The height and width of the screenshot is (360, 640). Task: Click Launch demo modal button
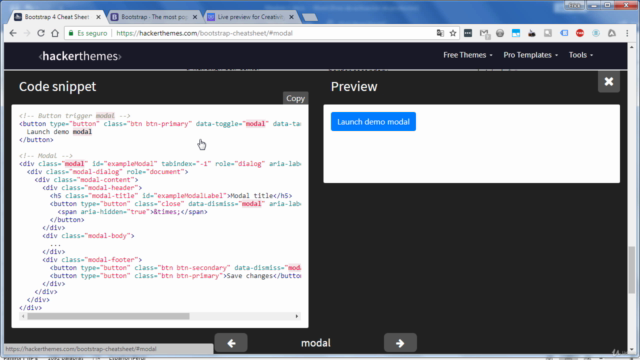[x=373, y=122]
